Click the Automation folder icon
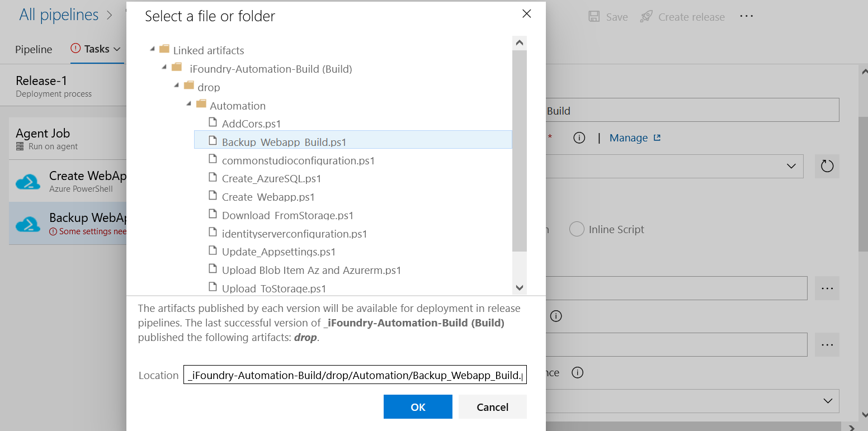This screenshot has height=431, width=868. [201, 105]
